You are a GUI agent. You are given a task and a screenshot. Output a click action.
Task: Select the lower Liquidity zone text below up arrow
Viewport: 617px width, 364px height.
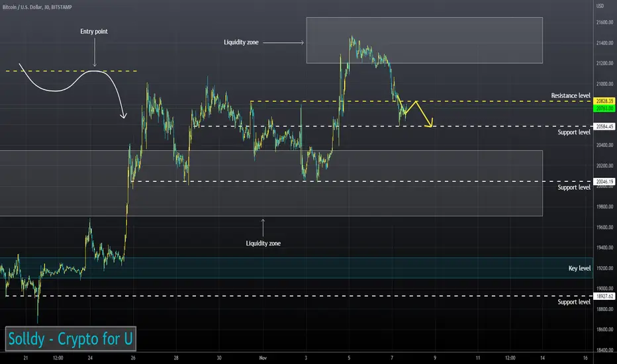point(263,243)
